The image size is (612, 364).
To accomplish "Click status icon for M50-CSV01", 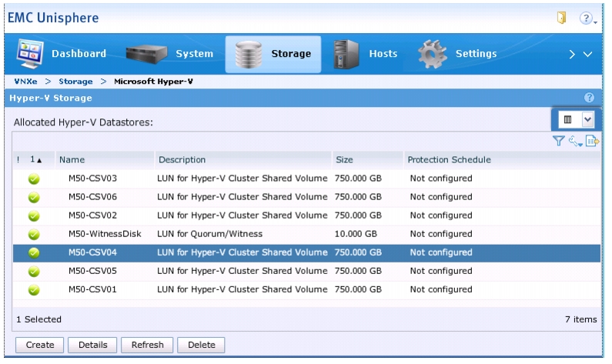I will click(x=34, y=290).
